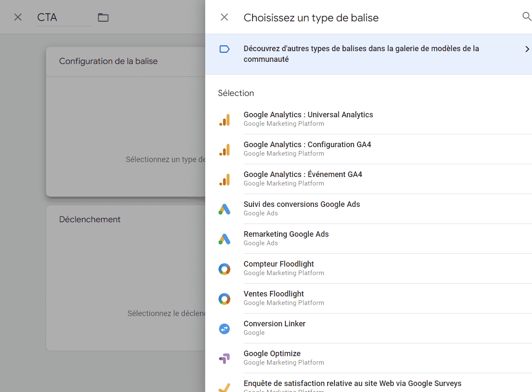The height and width of the screenshot is (392, 532).
Task: Click the folder icon next to CTA
Action: [x=103, y=17]
